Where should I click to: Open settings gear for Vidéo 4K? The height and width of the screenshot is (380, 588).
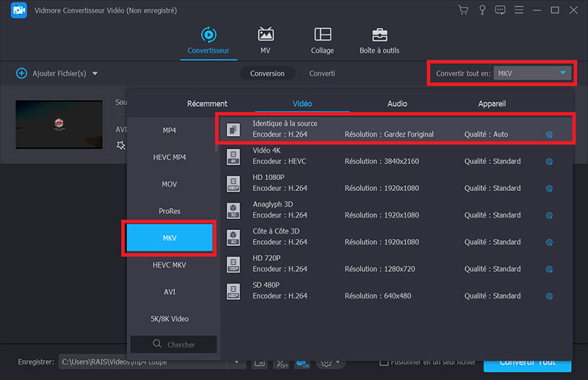pyautogui.click(x=549, y=162)
